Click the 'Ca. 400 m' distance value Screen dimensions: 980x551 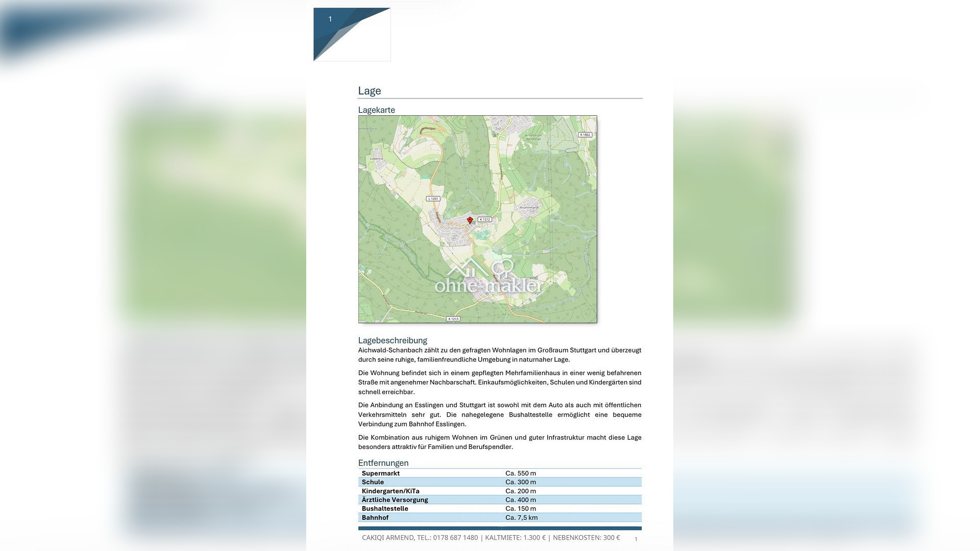(521, 500)
